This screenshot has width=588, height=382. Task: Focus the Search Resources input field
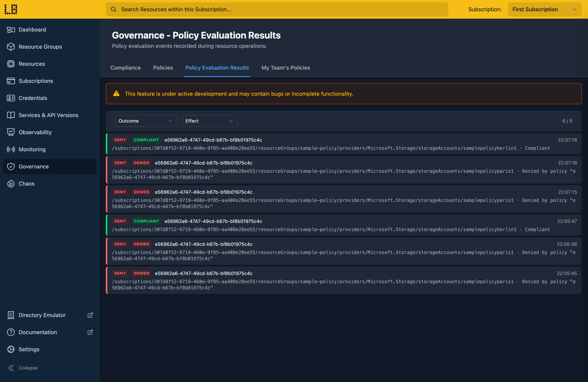[x=277, y=9]
